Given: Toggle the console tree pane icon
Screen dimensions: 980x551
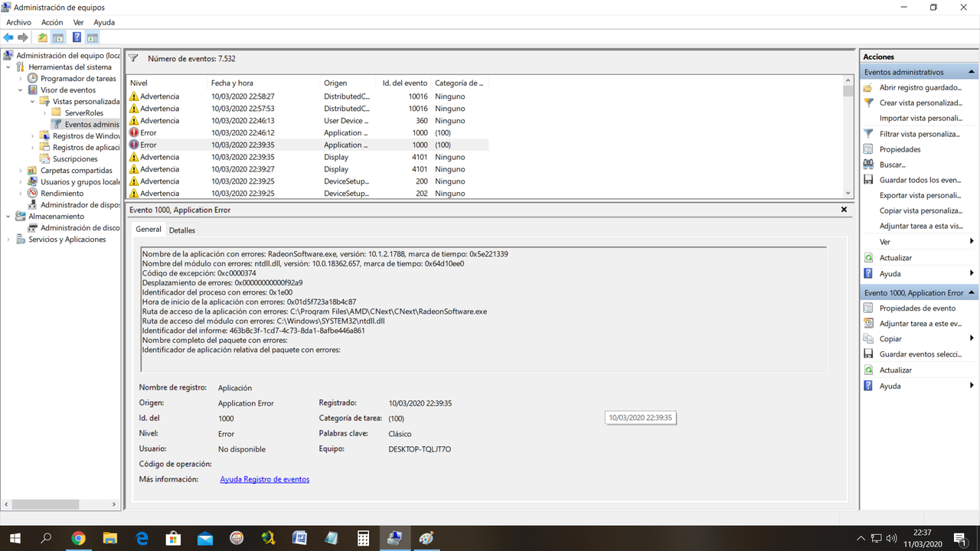Looking at the screenshot, I should (57, 37).
